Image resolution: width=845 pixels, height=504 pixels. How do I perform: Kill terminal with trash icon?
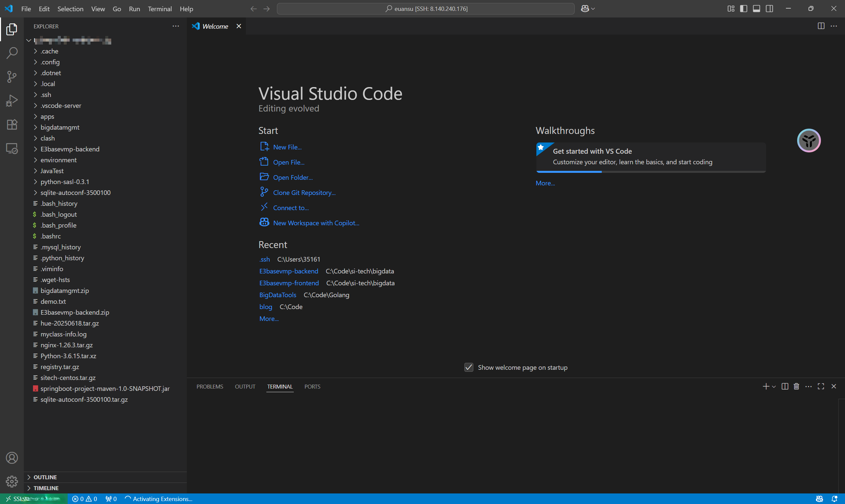tap(796, 387)
